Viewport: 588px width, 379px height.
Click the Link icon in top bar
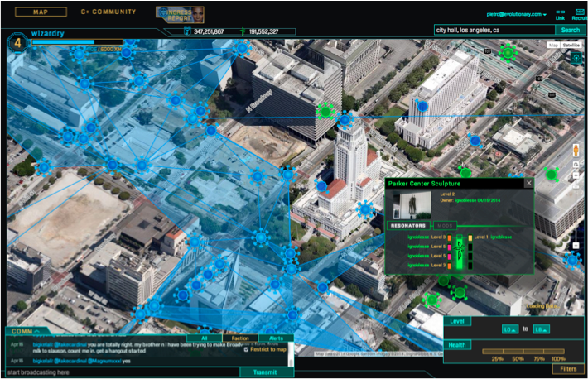pyautogui.click(x=561, y=12)
